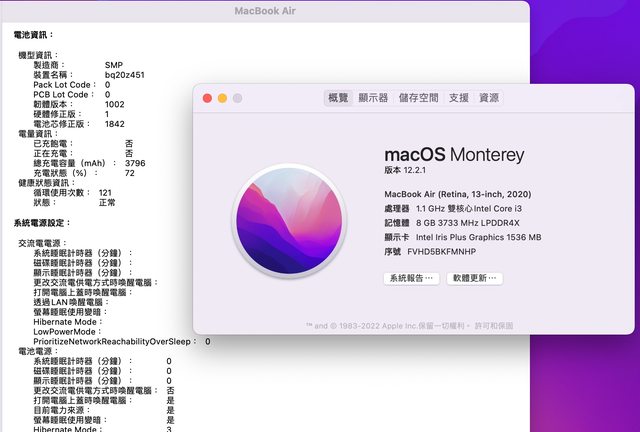Select the 概覽 tab
The width and height of the screenshot is (640, 432).
pyautogui.click(x=338, y=98)
